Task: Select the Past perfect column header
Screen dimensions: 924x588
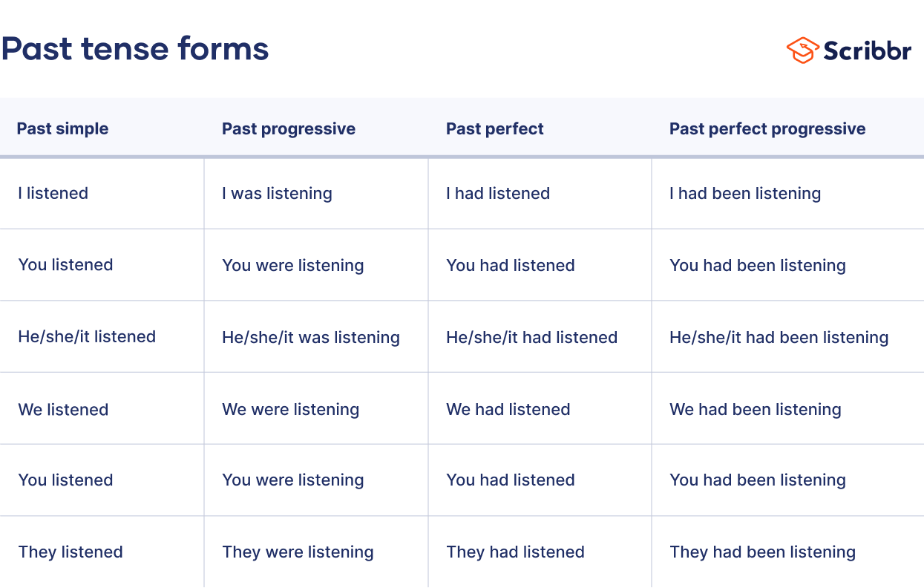Action: (494, 128)
